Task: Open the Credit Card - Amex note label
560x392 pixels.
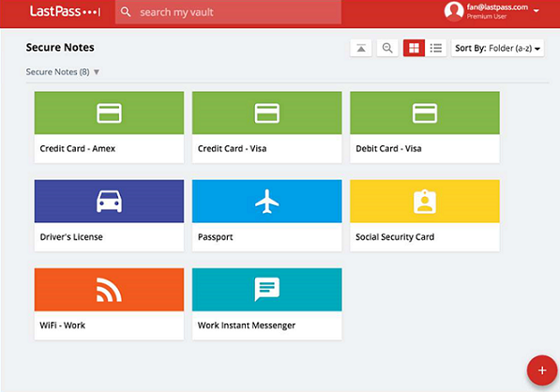Action: pyautogui.click(x=78, y=148)
